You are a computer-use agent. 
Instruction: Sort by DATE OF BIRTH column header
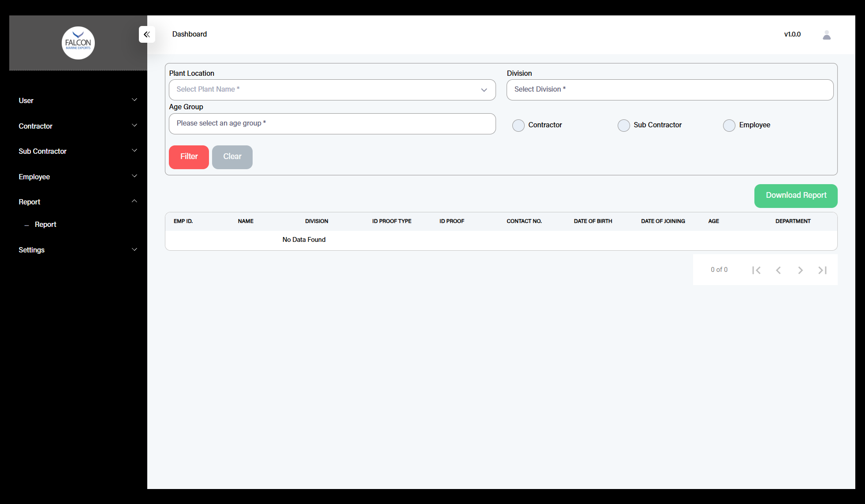(x=593, y=221)
